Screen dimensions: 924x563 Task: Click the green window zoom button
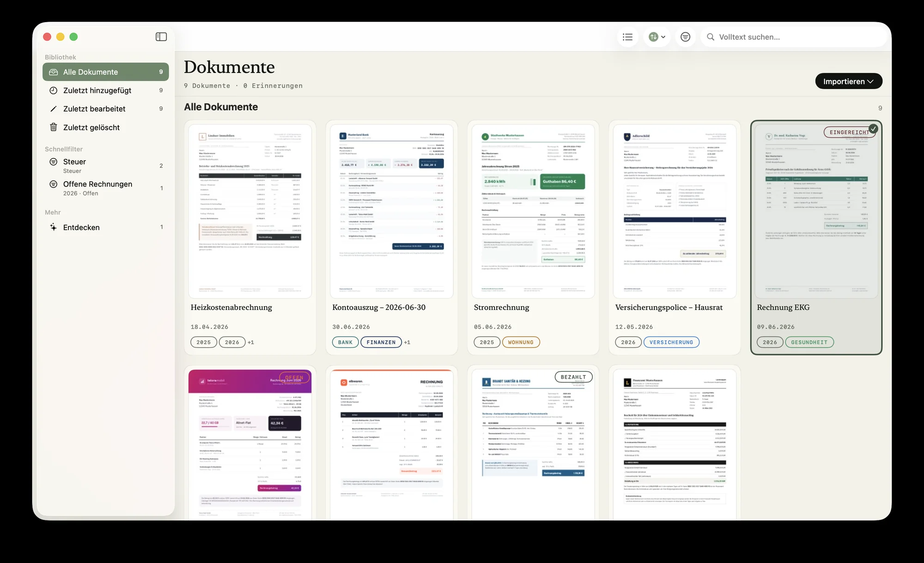73,37
